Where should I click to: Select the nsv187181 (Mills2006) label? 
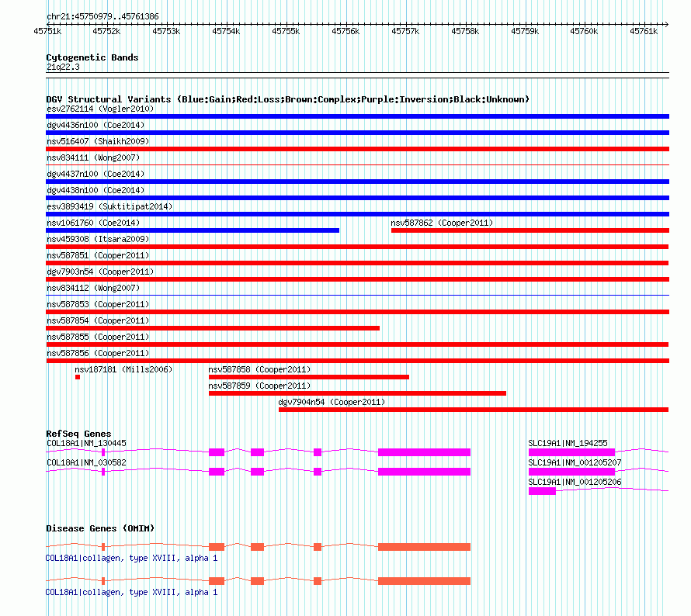(123, 369)
